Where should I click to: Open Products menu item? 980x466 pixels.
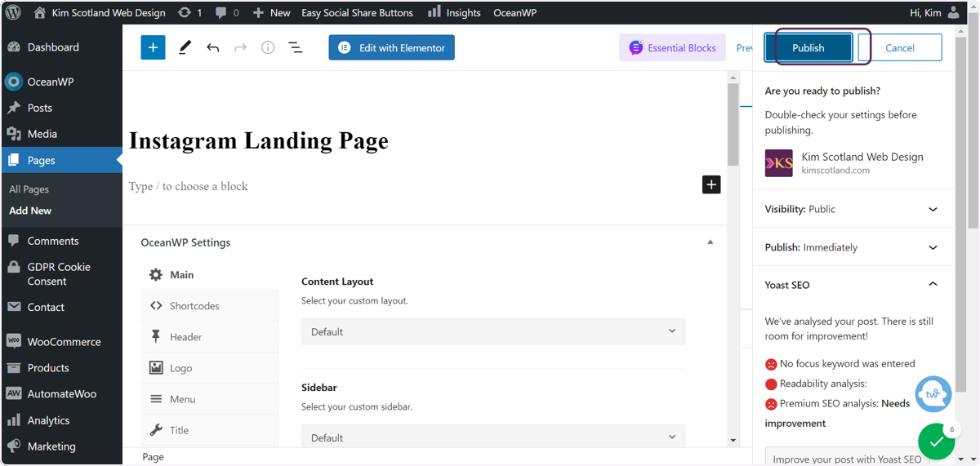pos(61,368)
